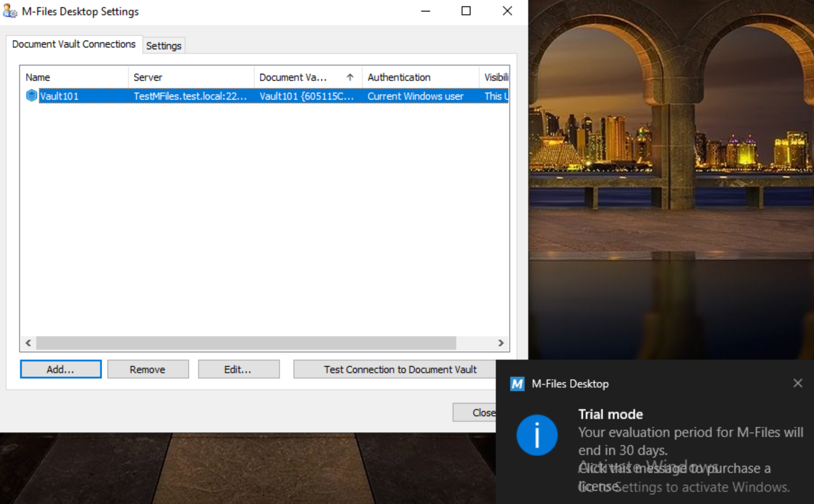
Task: Click the blue info icon in Trial mode notification
Action: 537,435
